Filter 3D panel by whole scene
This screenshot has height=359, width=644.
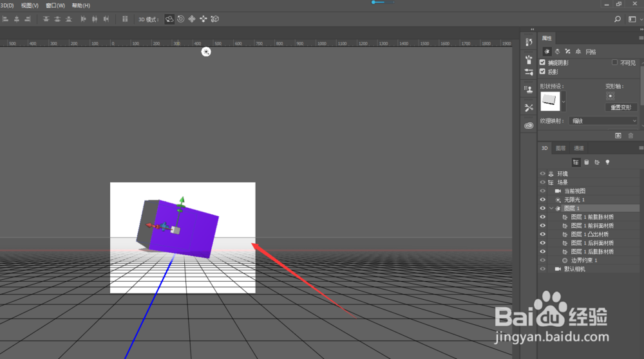tap(576, 163)
